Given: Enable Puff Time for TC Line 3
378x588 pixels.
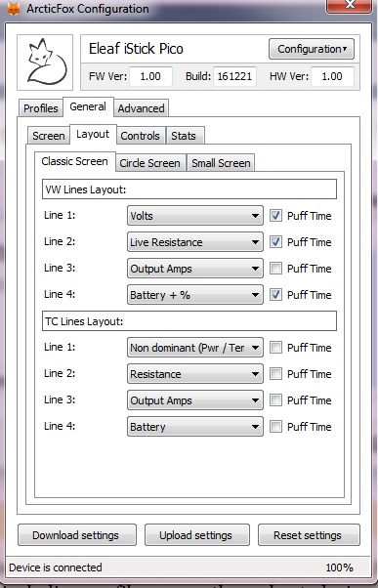Looking at the screenshot, I should click(x=276, y=400).
